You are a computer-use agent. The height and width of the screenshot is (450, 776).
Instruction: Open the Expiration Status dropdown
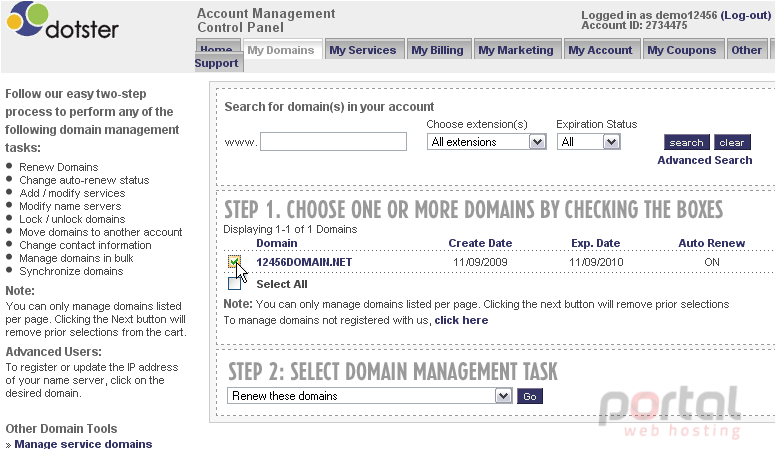coord(588,142)
